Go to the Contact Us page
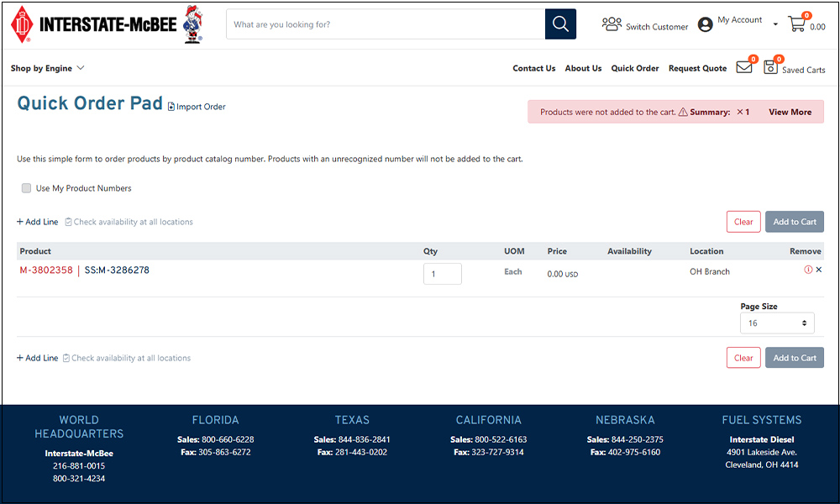840x504 pixels. coord(533,68)
